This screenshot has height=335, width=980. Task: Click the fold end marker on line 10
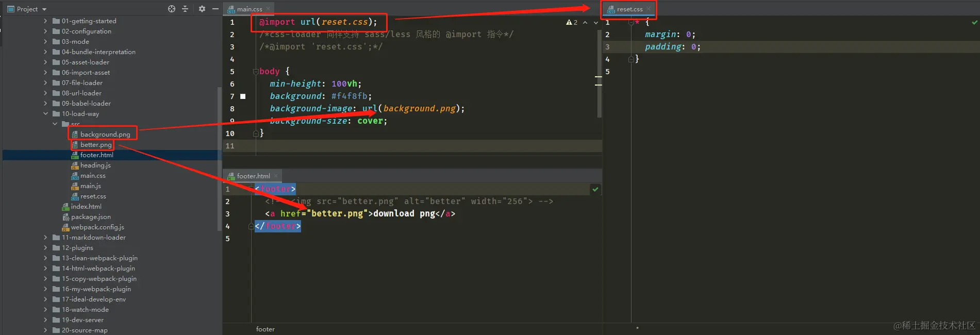256,133
